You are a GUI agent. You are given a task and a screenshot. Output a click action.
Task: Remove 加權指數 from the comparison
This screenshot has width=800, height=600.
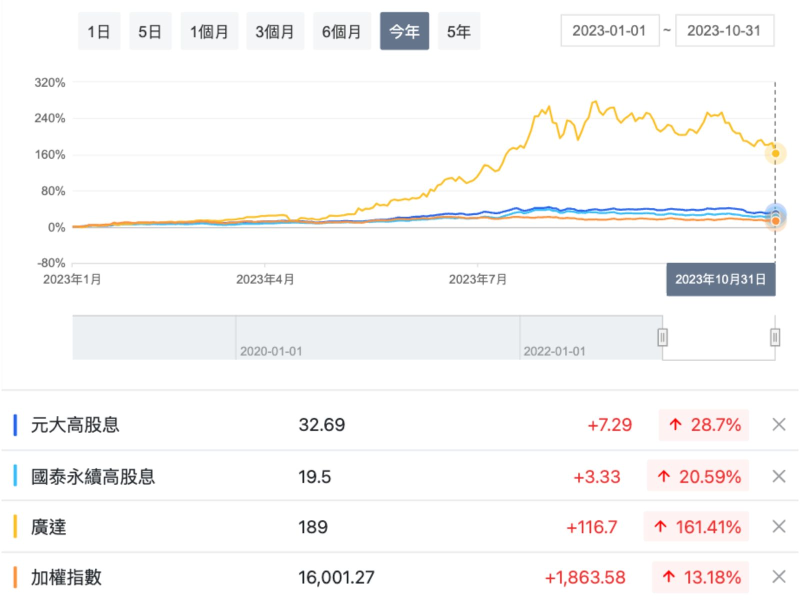point(779,577)
